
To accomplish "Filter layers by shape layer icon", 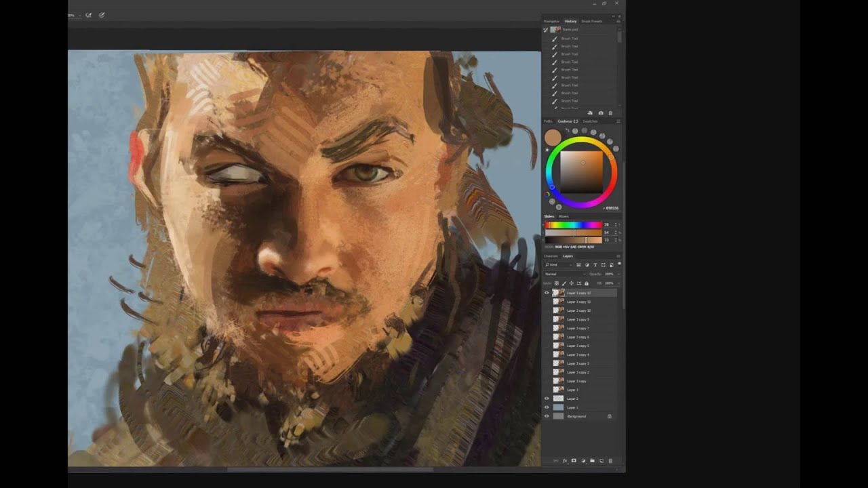I will pos(604,265).
